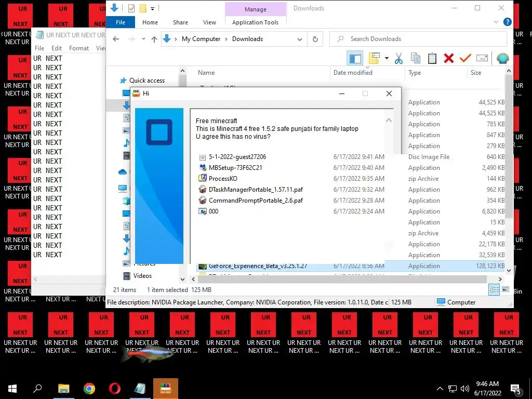
Task: Select the file named 000
Action: click(213, 211)
